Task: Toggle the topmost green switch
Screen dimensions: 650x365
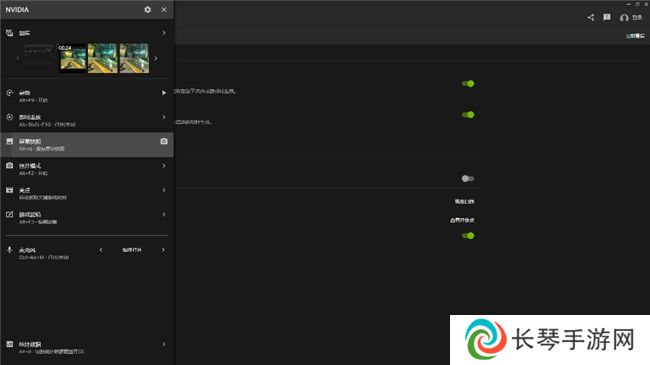Action: coord(468,84)
